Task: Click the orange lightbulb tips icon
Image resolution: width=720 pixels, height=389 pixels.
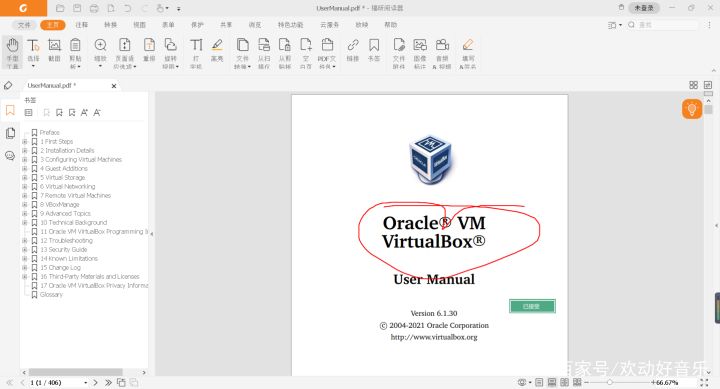Action: [692, 109]
